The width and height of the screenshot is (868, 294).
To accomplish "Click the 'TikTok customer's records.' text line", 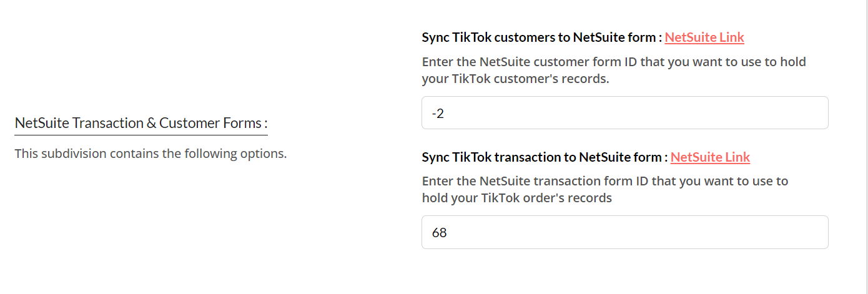I will click(x=515, y=79).
